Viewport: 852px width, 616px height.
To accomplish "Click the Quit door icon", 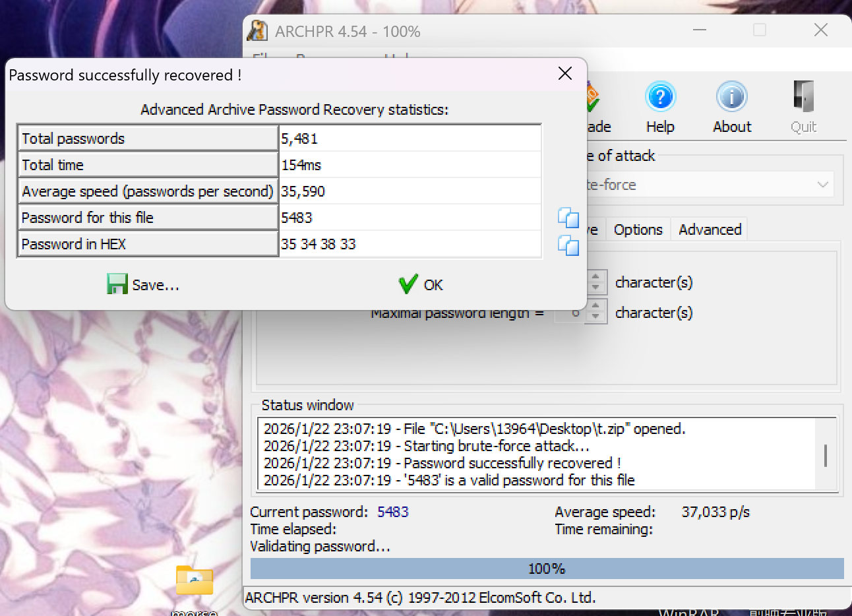I will coord(803,98).
